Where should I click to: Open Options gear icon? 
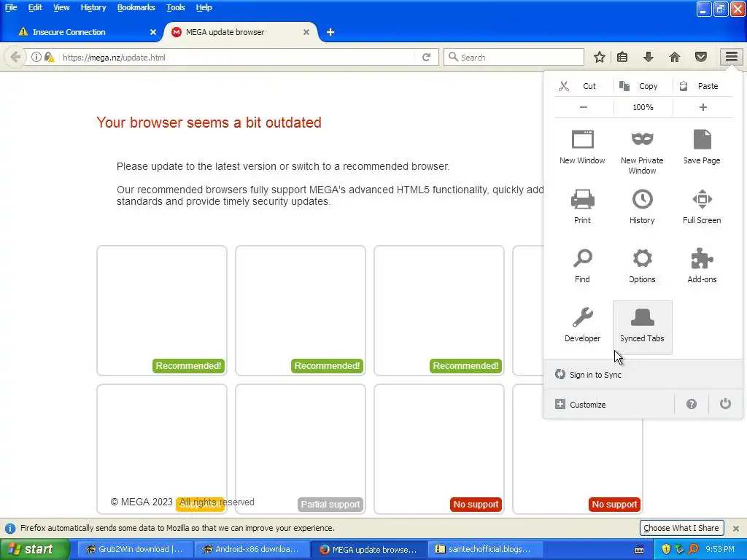[x=642, y=265]
